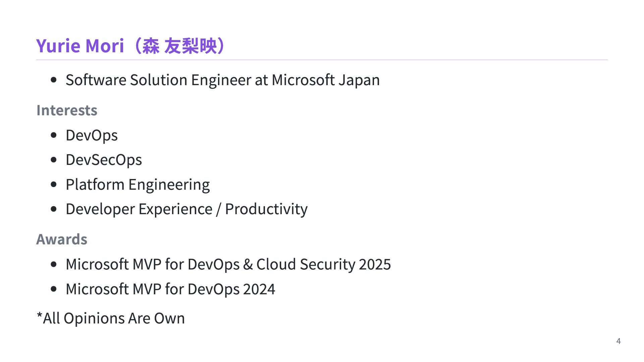Click the "DevSecOps" list item
The width and height of the screenshot is (644, 362).
click(x=104, y=160)
